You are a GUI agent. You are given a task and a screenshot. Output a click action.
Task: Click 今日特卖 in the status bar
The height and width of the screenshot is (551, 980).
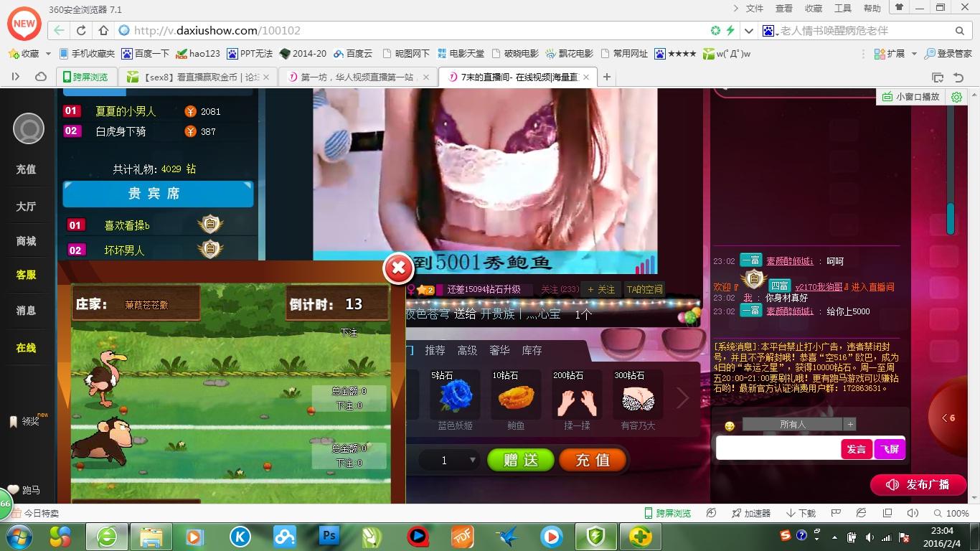point(35,513)
